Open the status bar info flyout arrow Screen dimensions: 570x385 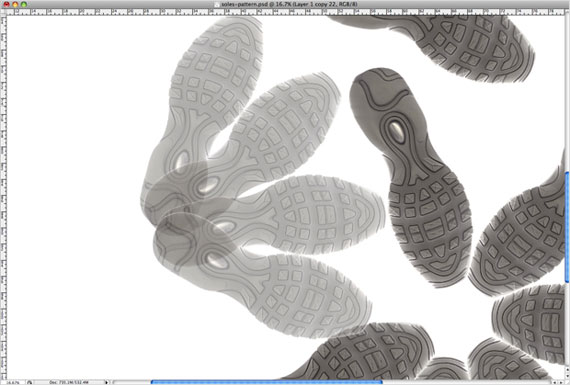[107, 382]
